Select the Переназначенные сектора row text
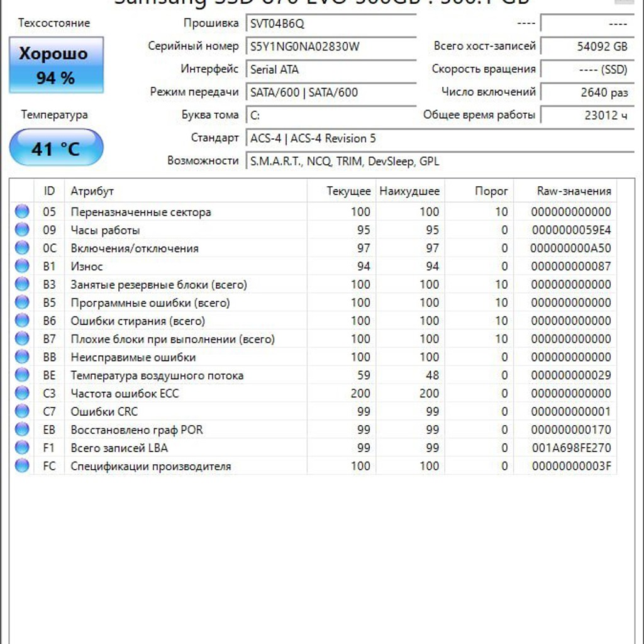 tap(141, 212)
